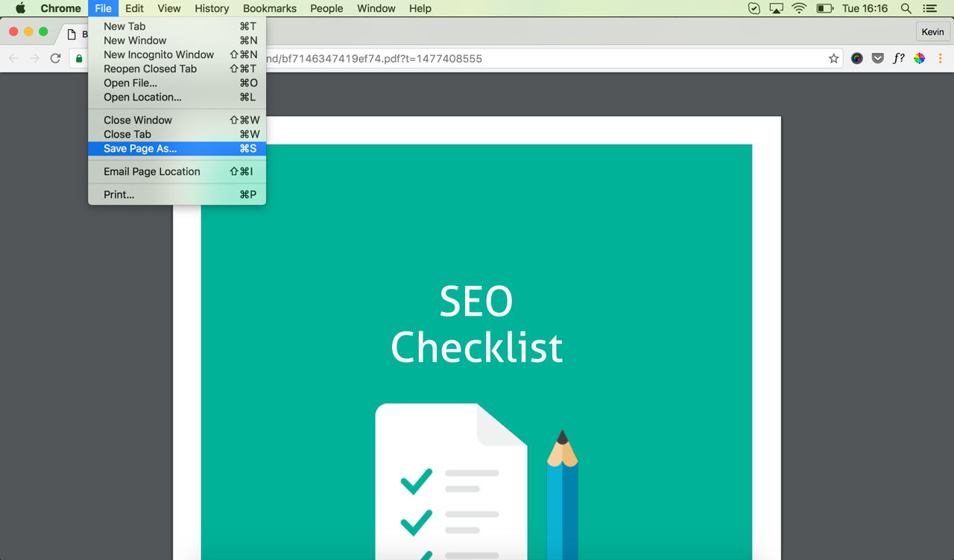Click the Pocket extension icon
The height and width of the screenshot is (560, 954).
click(878, 58)
